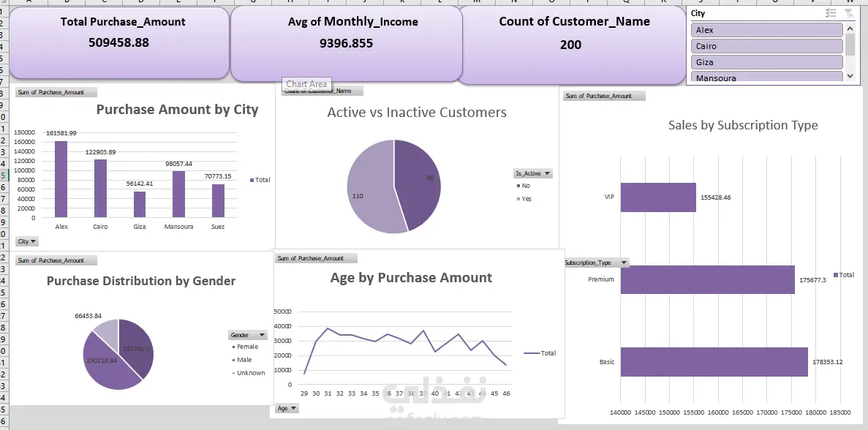
Task: Toggle the Alex slicer item
Action: pyautogui.click(x=766, y=30)
